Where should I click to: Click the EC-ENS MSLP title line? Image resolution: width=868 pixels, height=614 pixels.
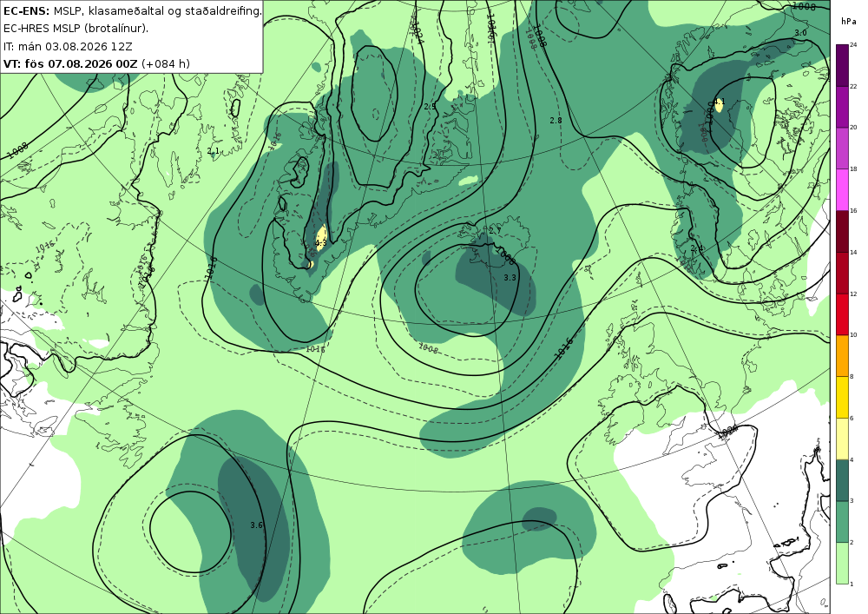coord(132,10)
